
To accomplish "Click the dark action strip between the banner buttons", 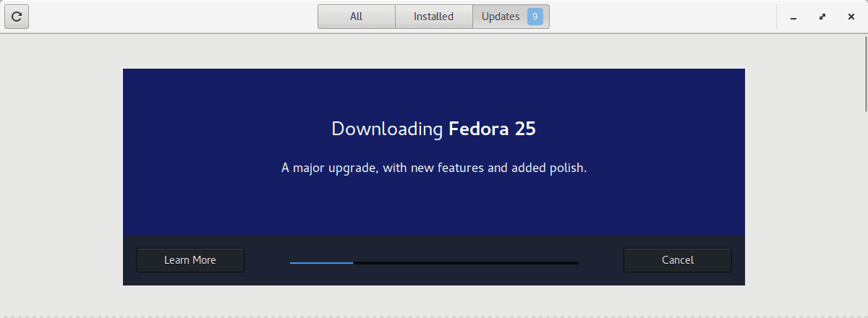I will pyautogui.click(x=434, y=246).
